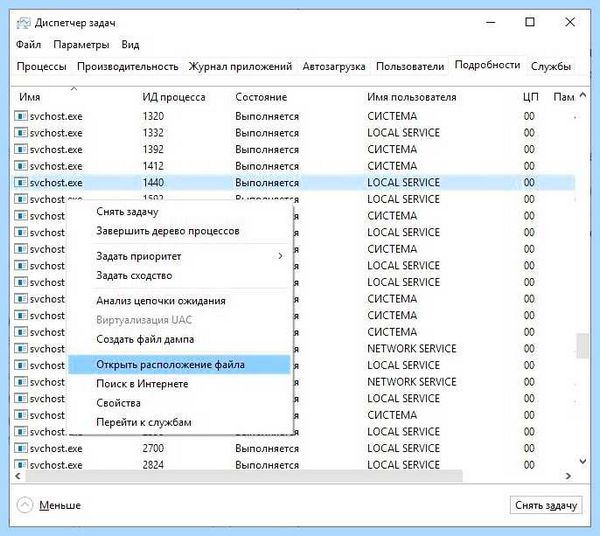This screenshot has width=600, height=536.
Task: Click vertical scrollbar up arrow
Action: [x=582, y=95]
